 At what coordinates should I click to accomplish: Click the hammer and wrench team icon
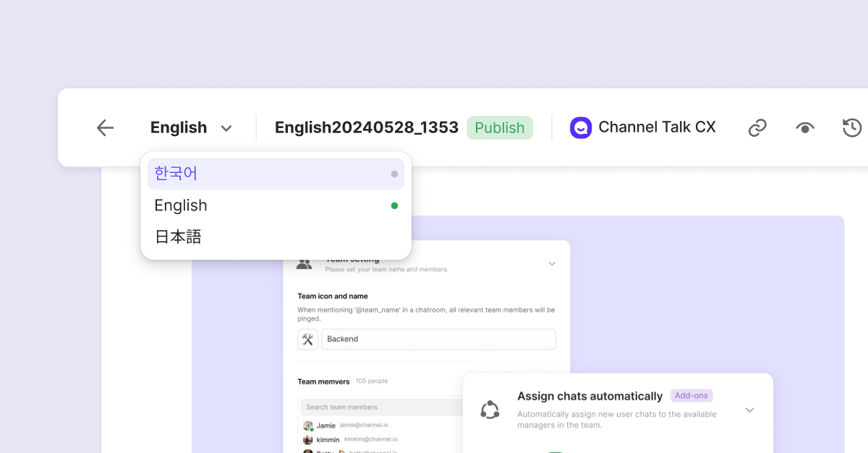pyautogui.click(x=307, y=339)
